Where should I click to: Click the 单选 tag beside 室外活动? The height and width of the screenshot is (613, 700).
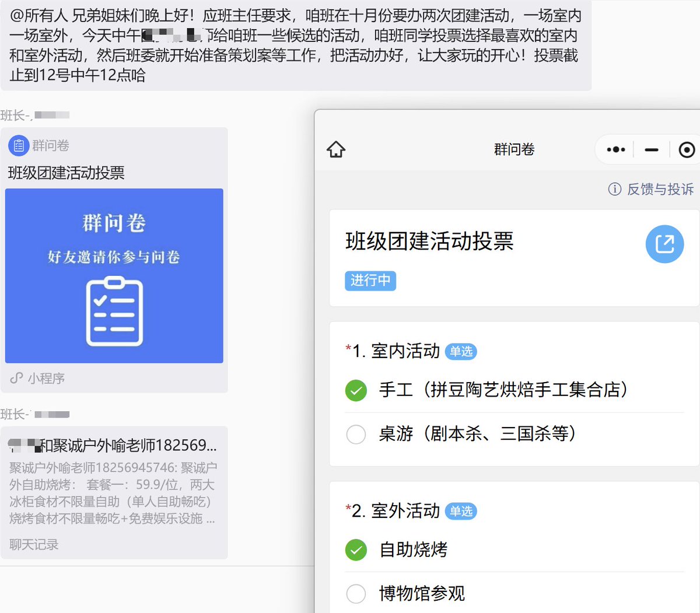[x=461, y=512]
